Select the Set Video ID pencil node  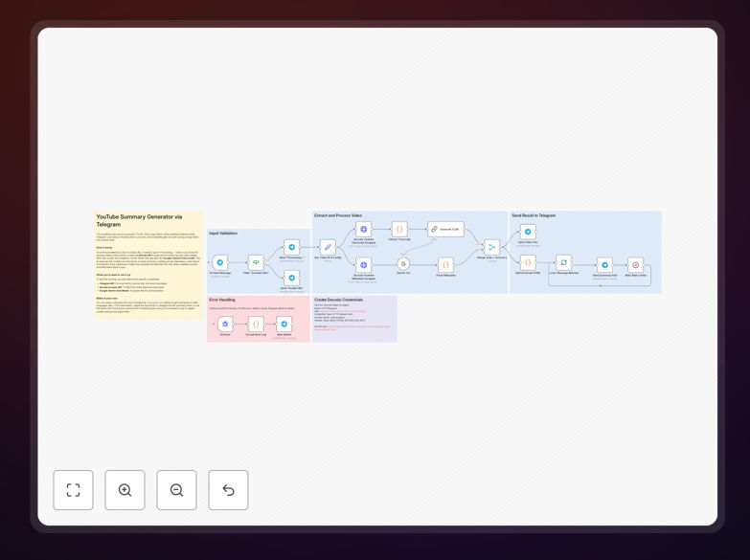coord(328,247)
